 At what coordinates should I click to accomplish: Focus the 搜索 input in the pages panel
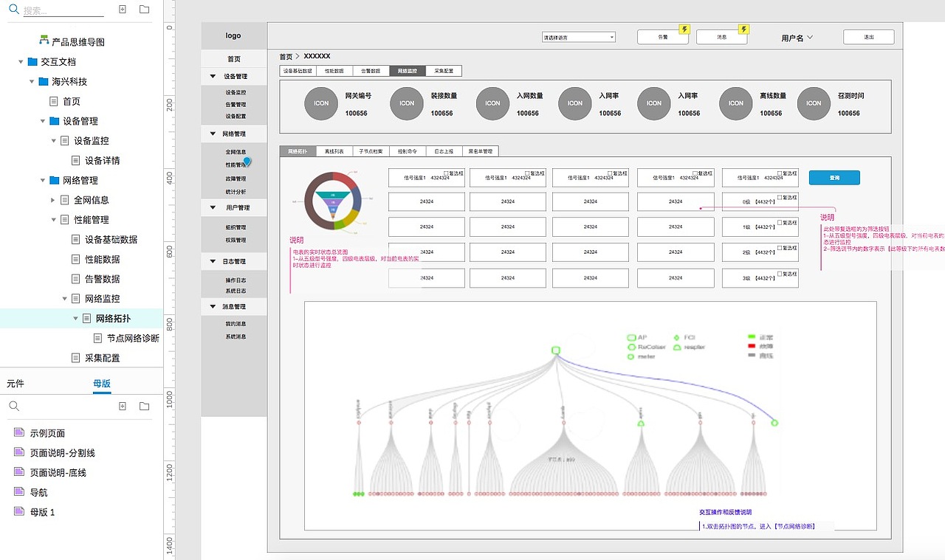pos(63,11)
